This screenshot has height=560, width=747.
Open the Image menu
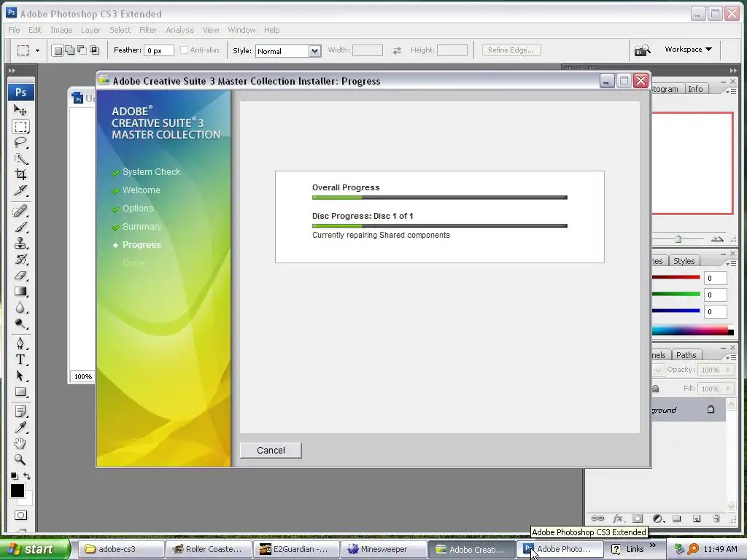(x=61, y=30)
